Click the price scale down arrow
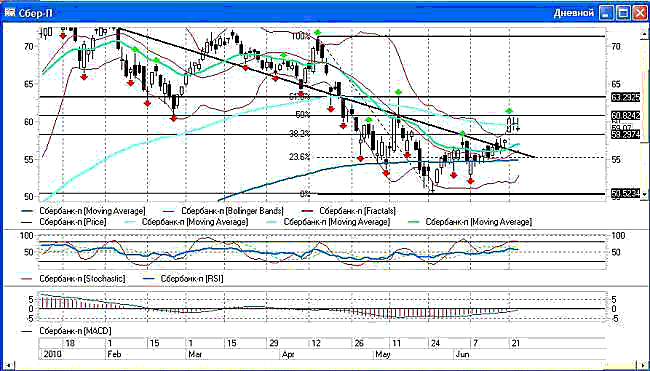650x371 pixels. click(x=645, y=194)
